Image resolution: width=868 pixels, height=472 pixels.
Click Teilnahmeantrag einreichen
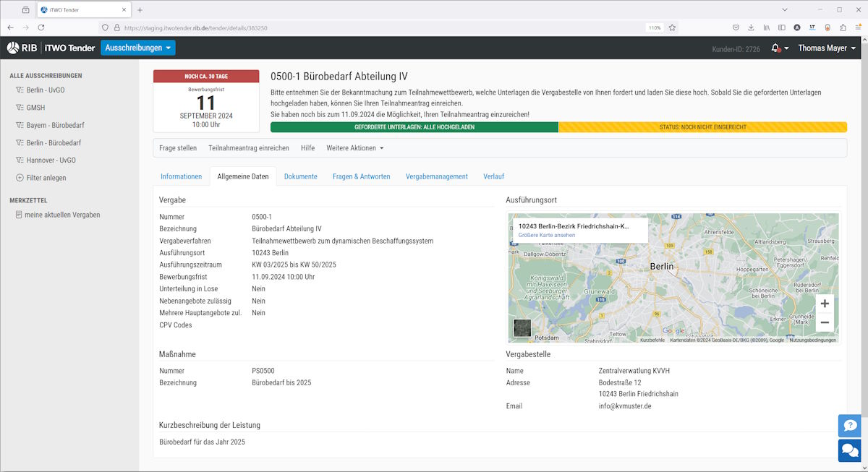[x=249, y=148]
